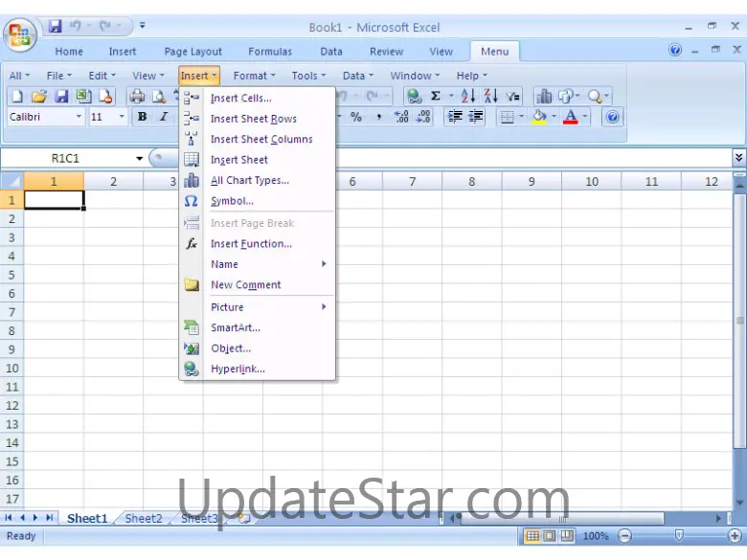The height and width of the screenshot is (560, 747).
Task: Open borders dropdown arrow
Action: 521,117
